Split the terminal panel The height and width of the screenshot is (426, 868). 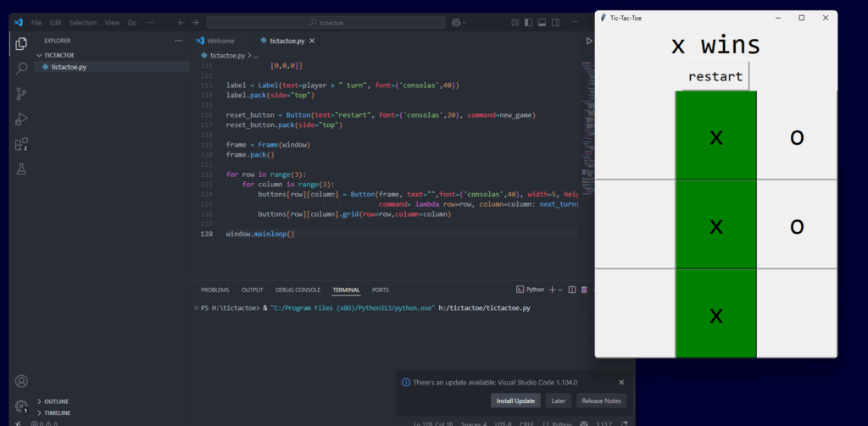[572, 290]
